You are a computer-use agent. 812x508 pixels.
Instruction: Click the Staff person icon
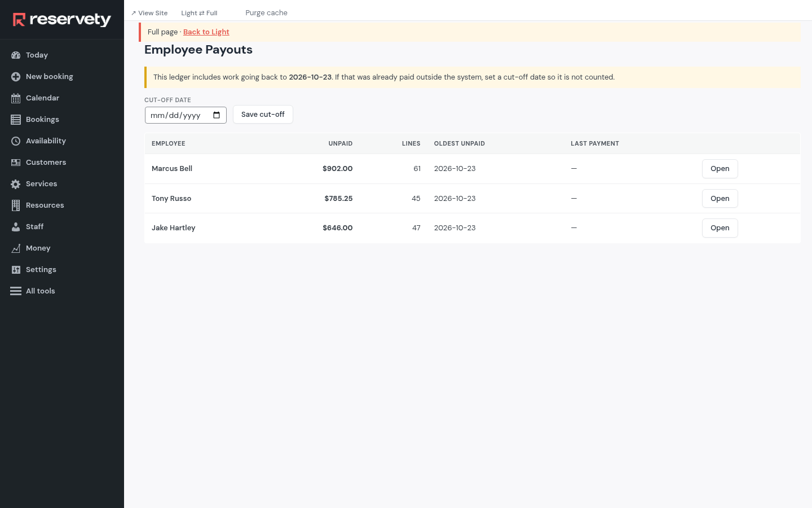16,227
